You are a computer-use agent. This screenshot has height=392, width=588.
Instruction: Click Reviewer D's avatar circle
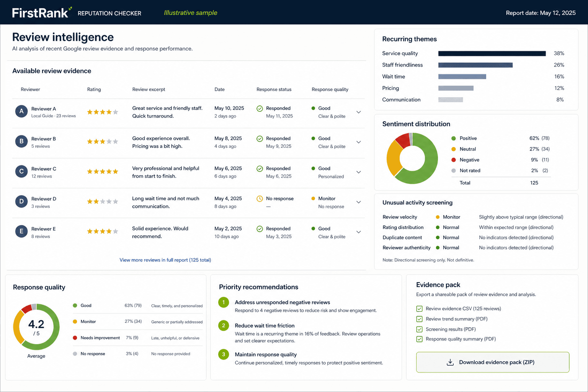[21, 201]
